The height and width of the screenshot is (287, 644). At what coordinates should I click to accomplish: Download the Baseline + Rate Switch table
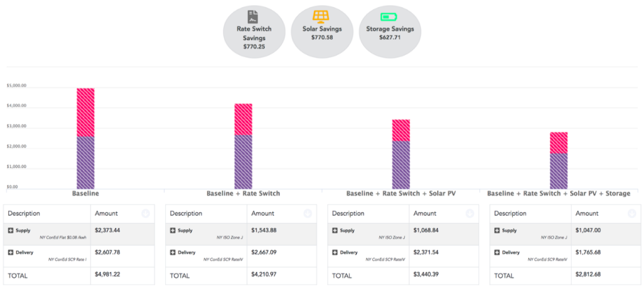(x=308, y=213)
